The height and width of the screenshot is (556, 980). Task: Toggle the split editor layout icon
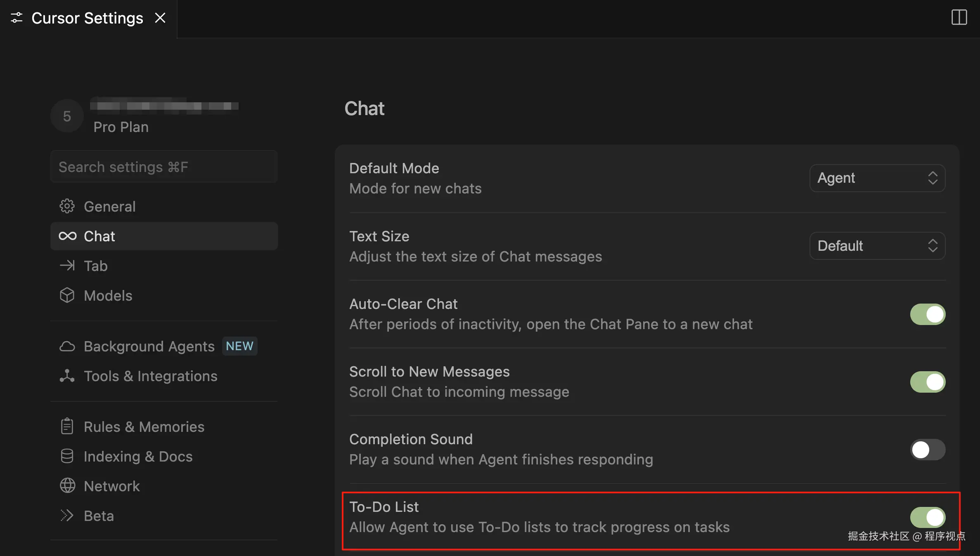coord(959,18)
